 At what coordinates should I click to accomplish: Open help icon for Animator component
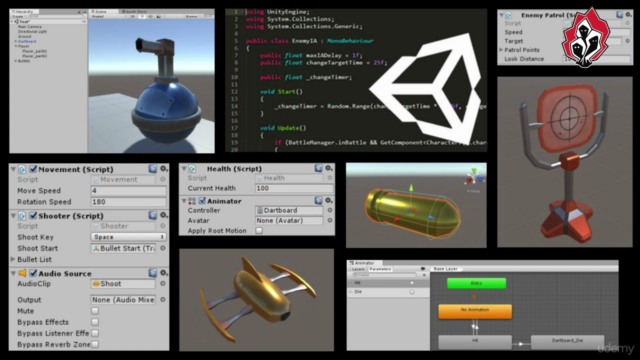318,200
